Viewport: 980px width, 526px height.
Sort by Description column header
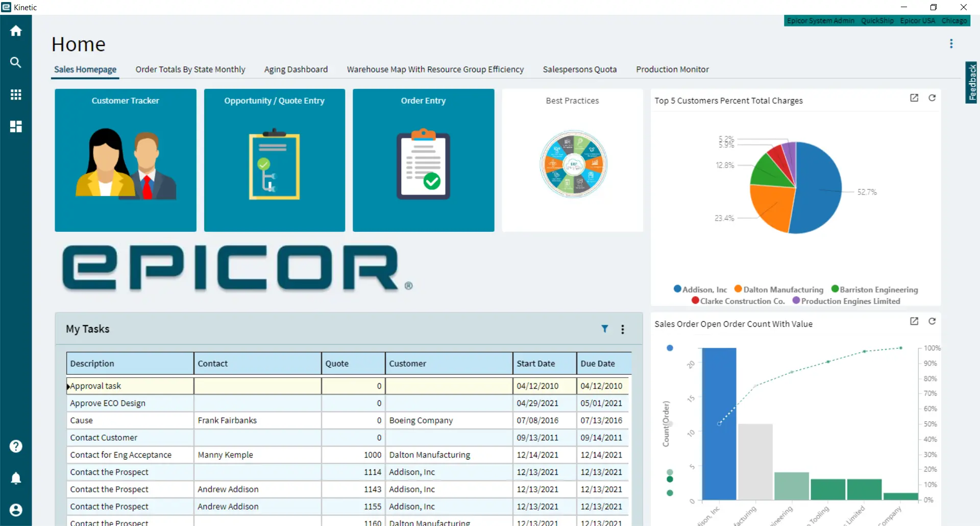(130, 364)
